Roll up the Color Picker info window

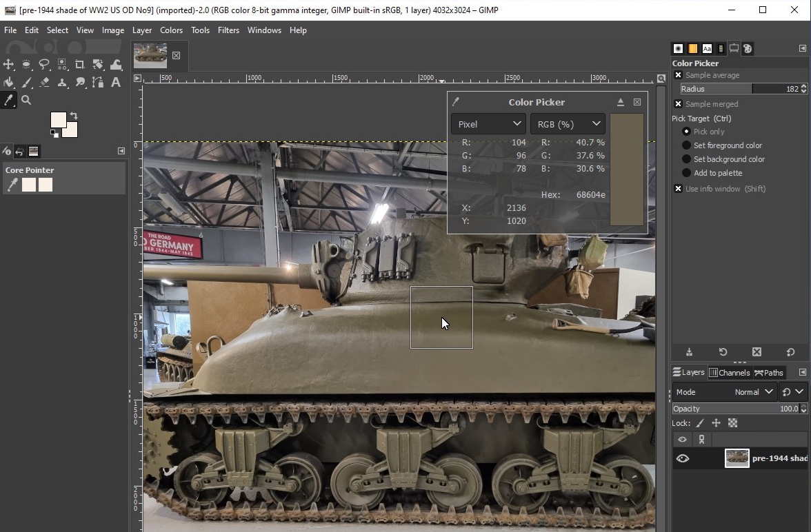tap(621, 102)
